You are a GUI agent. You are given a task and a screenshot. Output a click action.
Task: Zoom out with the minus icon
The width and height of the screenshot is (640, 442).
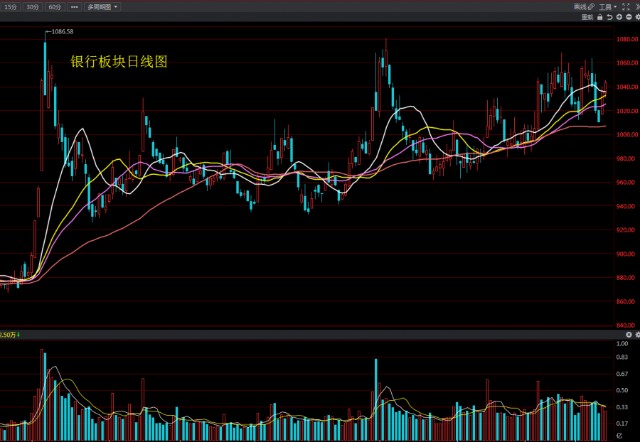[x=628, y=17]
